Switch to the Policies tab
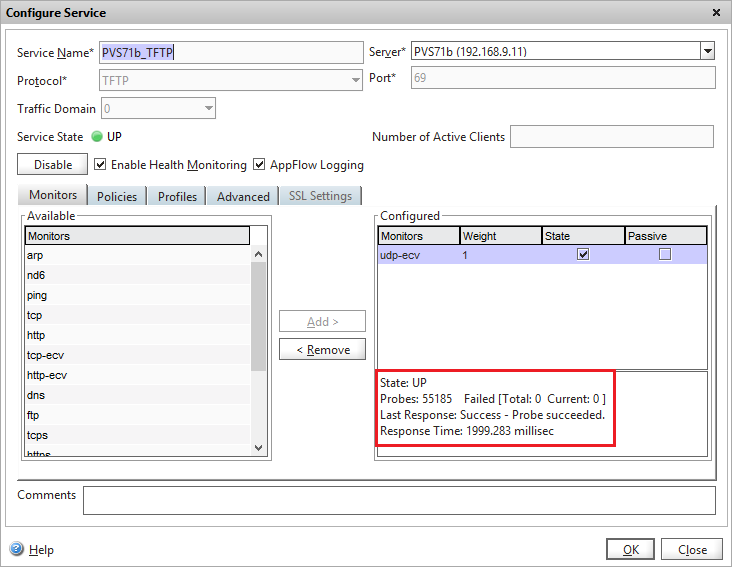 (117, 196)
